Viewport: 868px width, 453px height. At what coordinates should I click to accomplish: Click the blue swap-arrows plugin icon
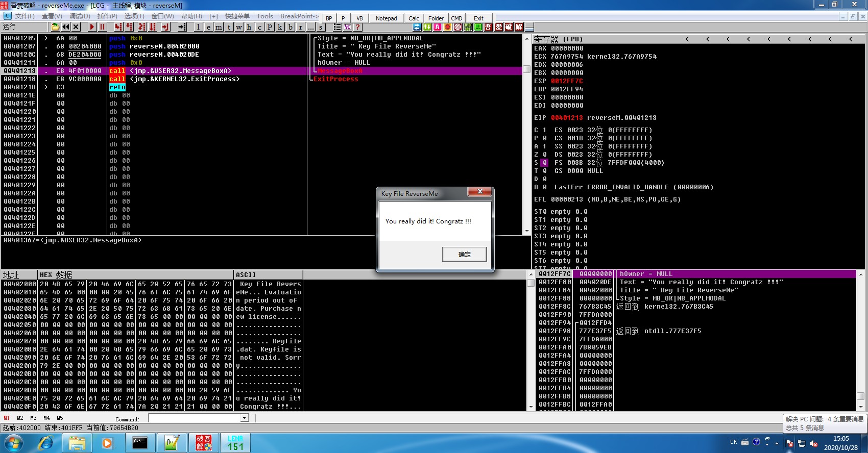pos(417,27)
